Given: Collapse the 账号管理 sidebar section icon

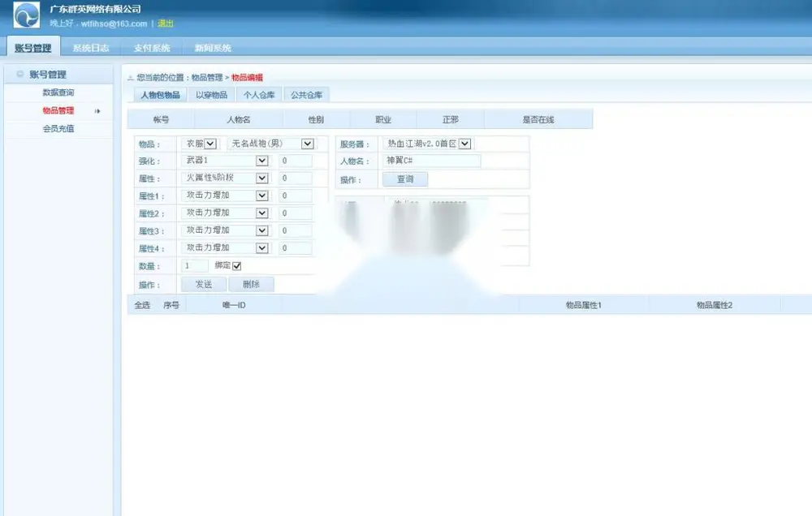Looking at the screenshot, I should (x=20, y=74).
